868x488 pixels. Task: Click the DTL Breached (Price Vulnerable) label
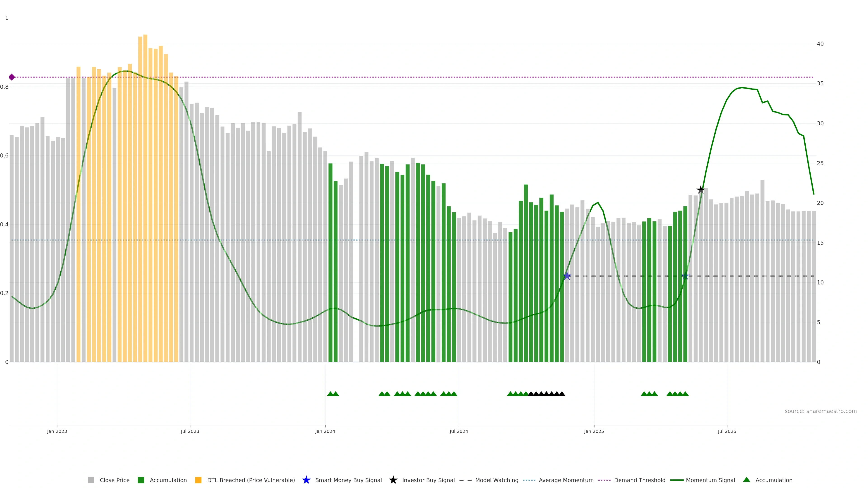251,480
